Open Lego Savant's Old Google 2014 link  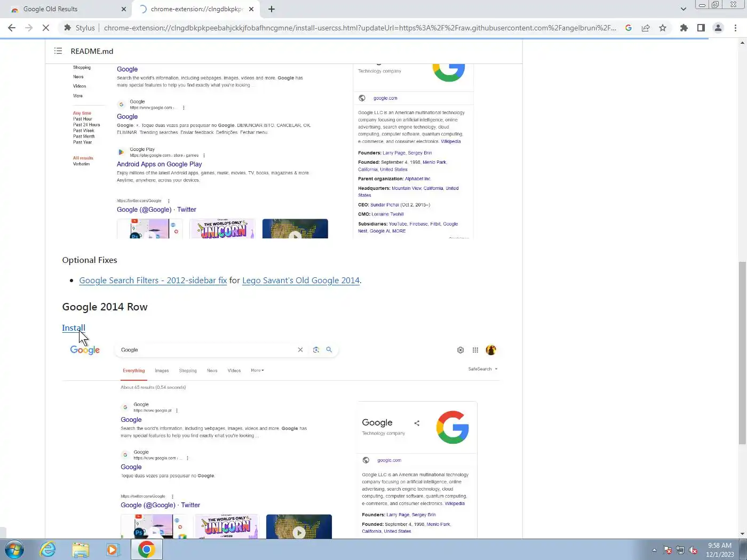click(301, 281)
